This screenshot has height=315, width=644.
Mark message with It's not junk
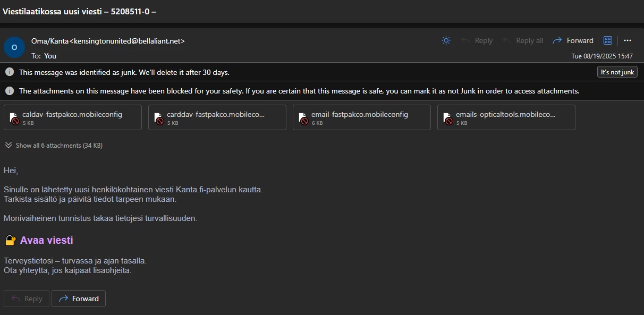tap(617, 72)
